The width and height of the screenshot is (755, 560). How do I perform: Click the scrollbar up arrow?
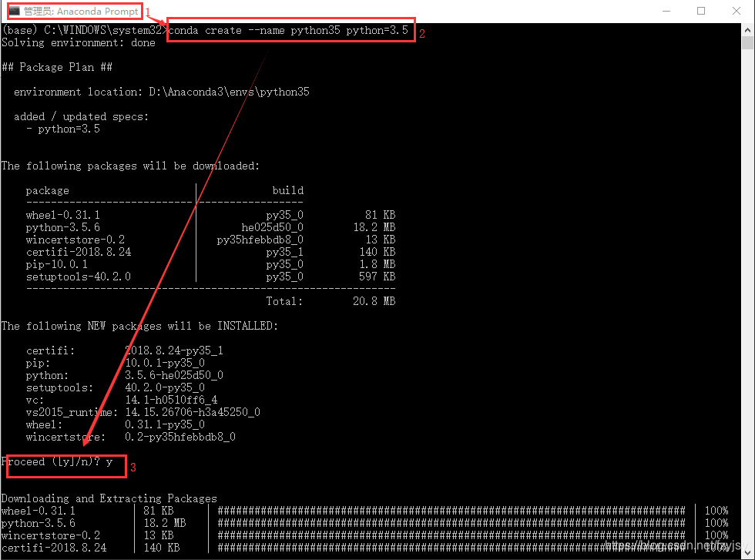(x=747, y=31)
